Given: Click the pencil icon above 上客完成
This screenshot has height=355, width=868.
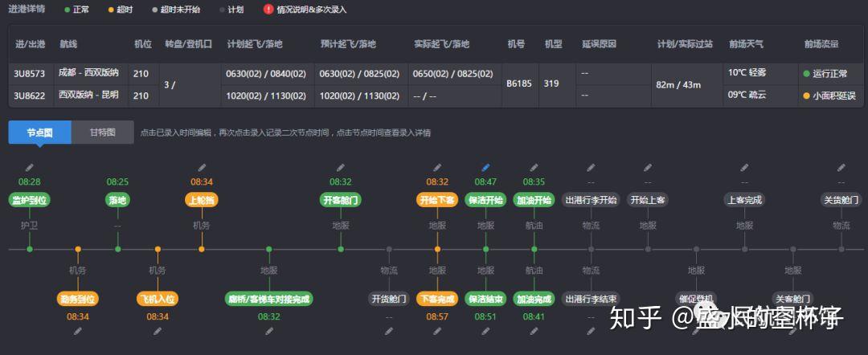Looking at the screenshot, I should pyautogui.click(x=744, y=168).
